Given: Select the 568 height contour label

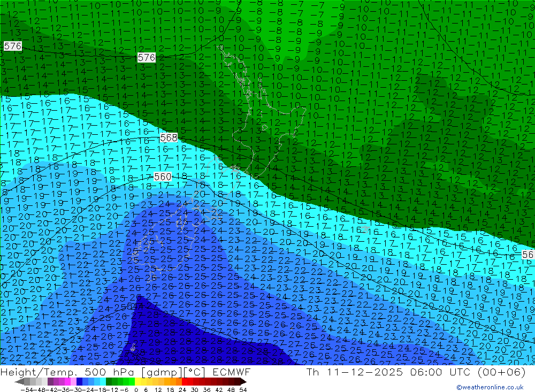Looking at the screenshot, I should pos(169,138).
